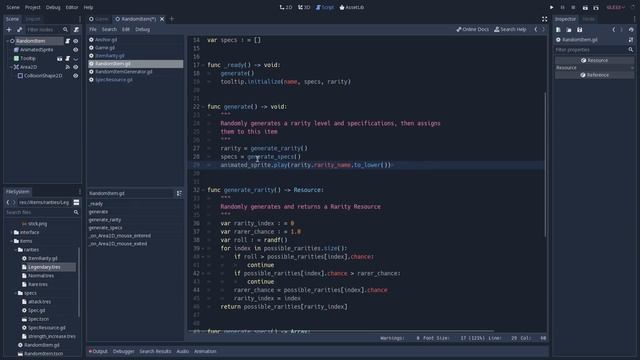
Task: Create a new resource in Inspector
Action: 558,30
